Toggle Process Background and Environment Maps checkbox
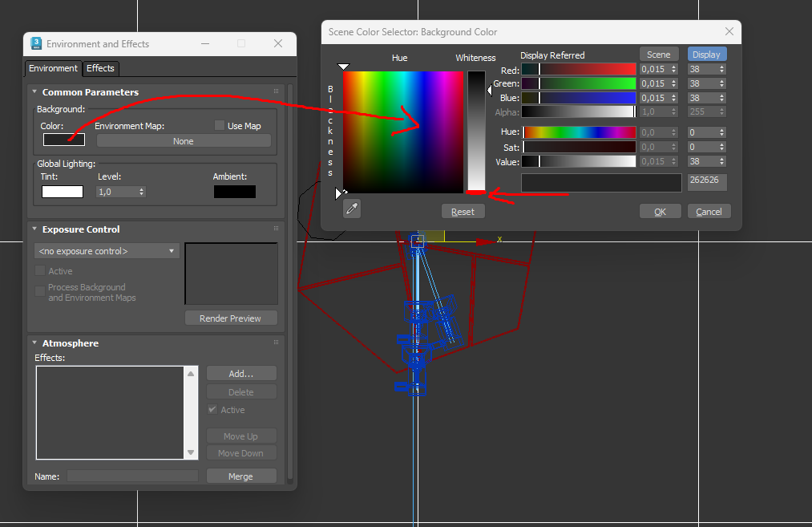 [40, 291]
